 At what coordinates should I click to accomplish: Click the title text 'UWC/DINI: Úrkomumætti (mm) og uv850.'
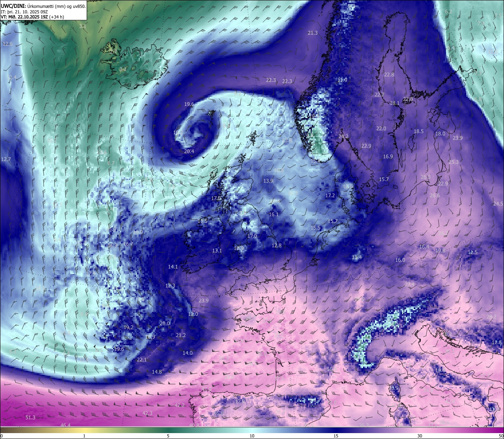click(43, 6)
